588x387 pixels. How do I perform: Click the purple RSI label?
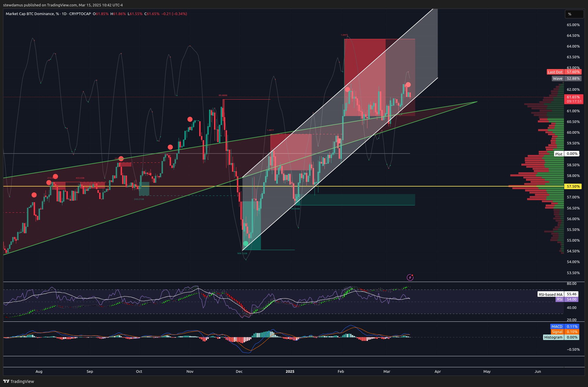click(560, 299)
